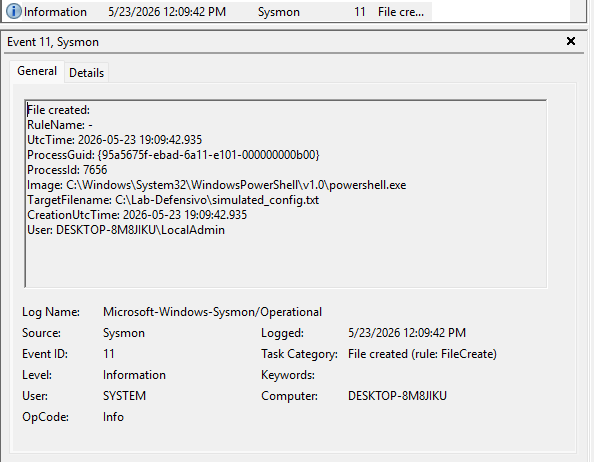Click the 'OpCode:' field label
Viewport: 594px width, 462px height.
click(x=45, y=417)
